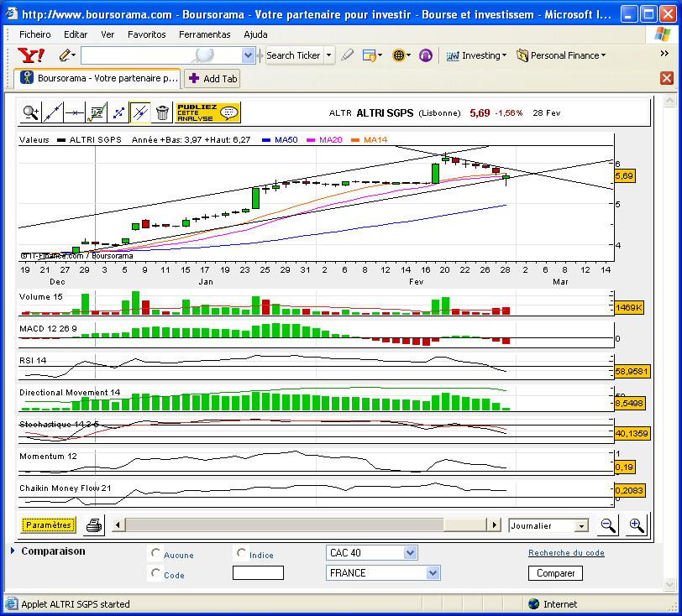Click the 0,2083 Chaikin value label
The image size is (682, 616).
tap(629, 490)
